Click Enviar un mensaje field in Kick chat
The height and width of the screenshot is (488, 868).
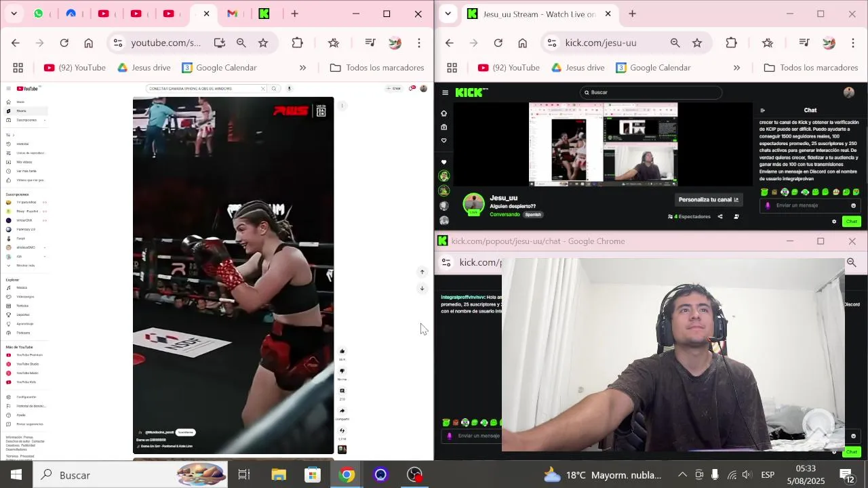coord(810,205)
